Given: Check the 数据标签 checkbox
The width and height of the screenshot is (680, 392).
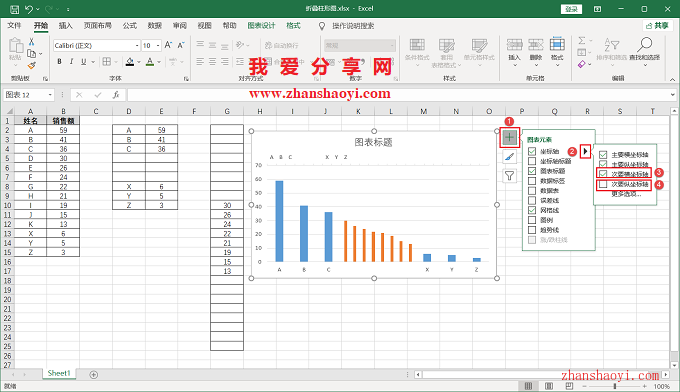Looking at the screenshot, I should click(532, 181).
